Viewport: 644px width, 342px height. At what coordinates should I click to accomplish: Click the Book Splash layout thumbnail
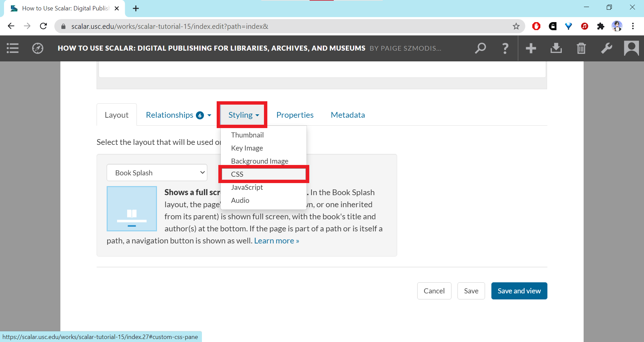click(132, 209)
